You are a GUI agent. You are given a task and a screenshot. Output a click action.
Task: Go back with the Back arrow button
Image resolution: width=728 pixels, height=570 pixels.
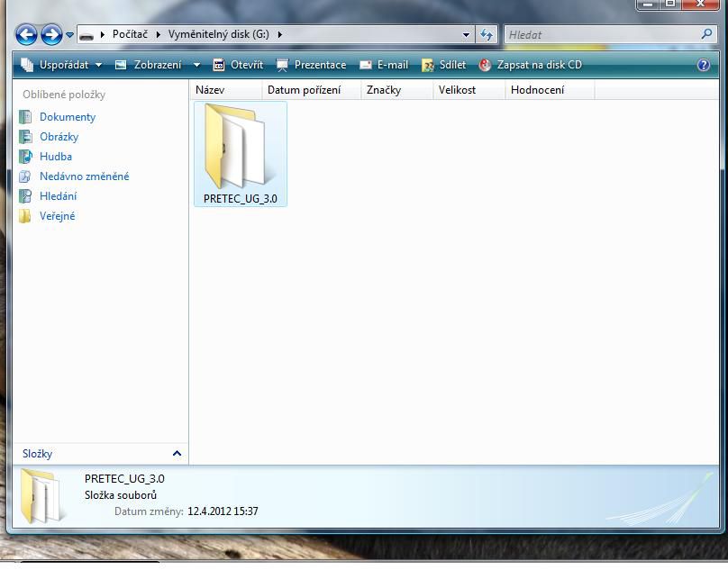tap(26, 35)
